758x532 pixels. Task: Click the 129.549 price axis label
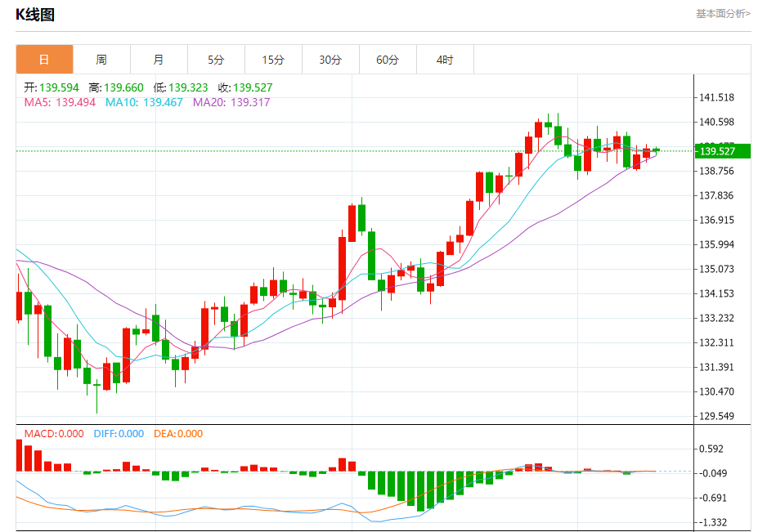coord(717,416)
